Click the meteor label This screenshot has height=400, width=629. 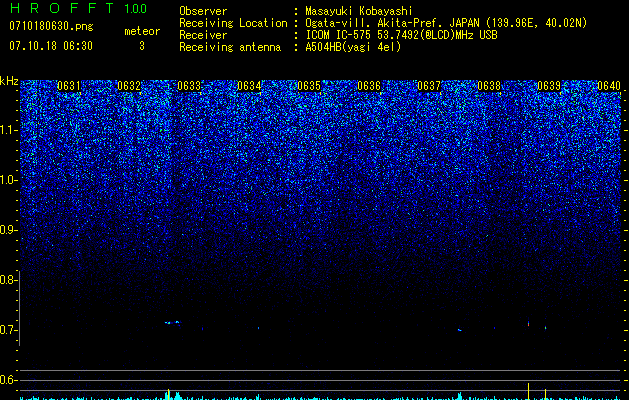pos(142,31)
